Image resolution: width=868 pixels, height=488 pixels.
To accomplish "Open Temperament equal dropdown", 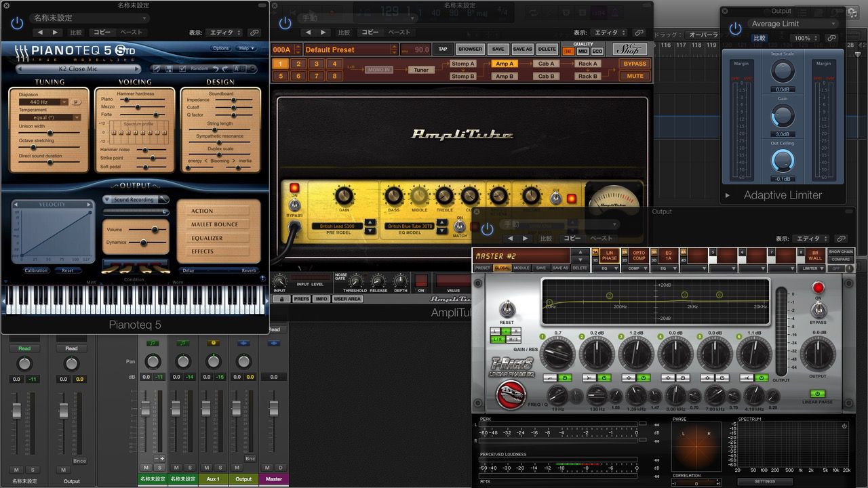I will pos(50,117).
